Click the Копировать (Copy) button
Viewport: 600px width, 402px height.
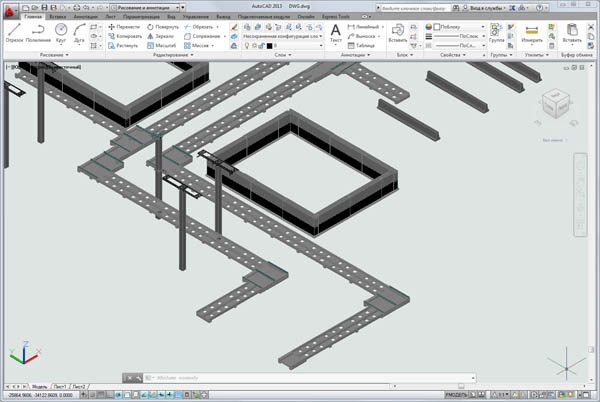tap(125, 35)
